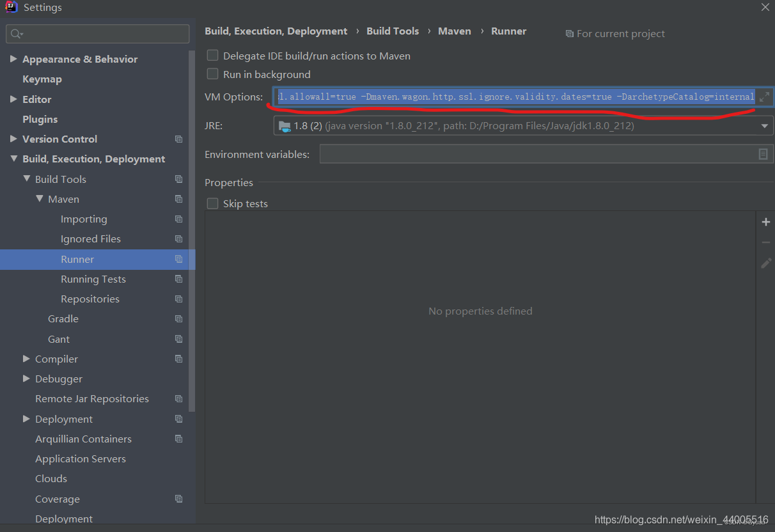The image size is (775, 532).
Task: Collapse the Build Tools node
Action: coord(26,179)
